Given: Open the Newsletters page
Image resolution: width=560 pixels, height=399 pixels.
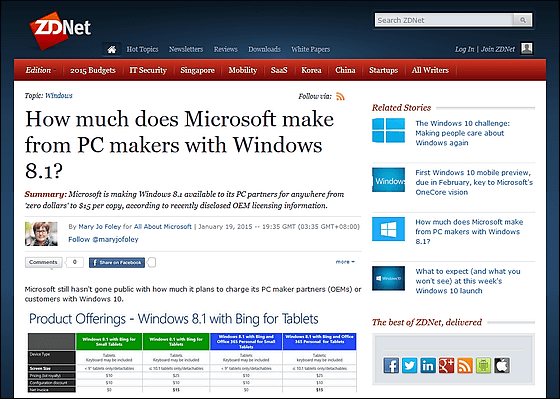Looking at the screenshot, I should point(186,49).
